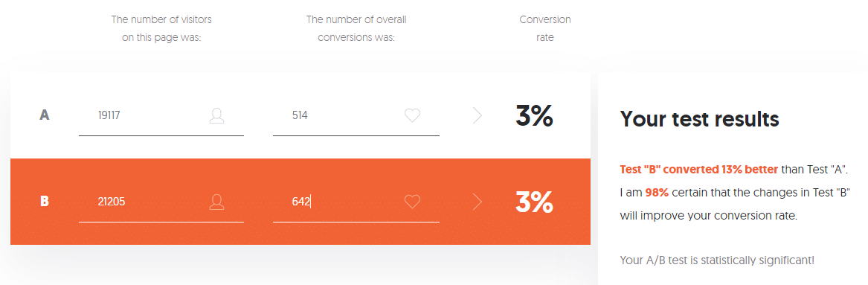Click the "number of visitors" column header
868x285 pixels.
click(161, 29)
